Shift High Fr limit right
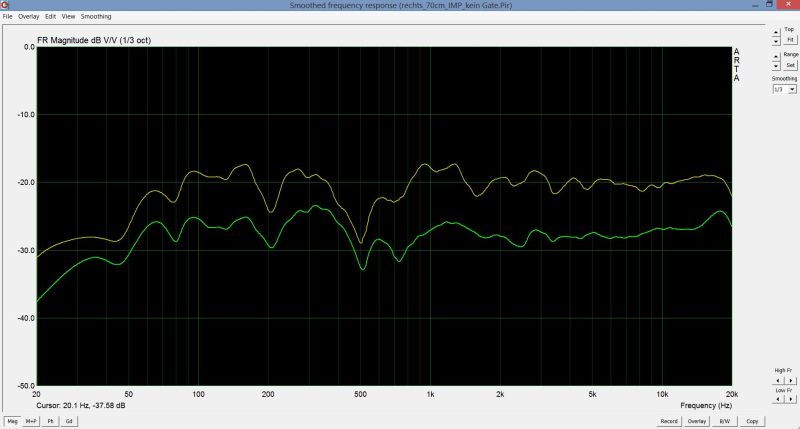 click(x=790, y=381)
